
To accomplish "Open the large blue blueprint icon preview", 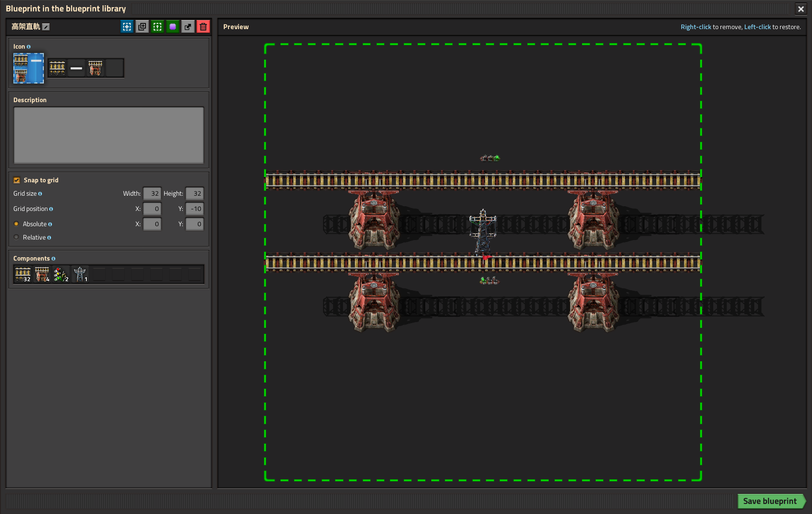I will (29, 68).
